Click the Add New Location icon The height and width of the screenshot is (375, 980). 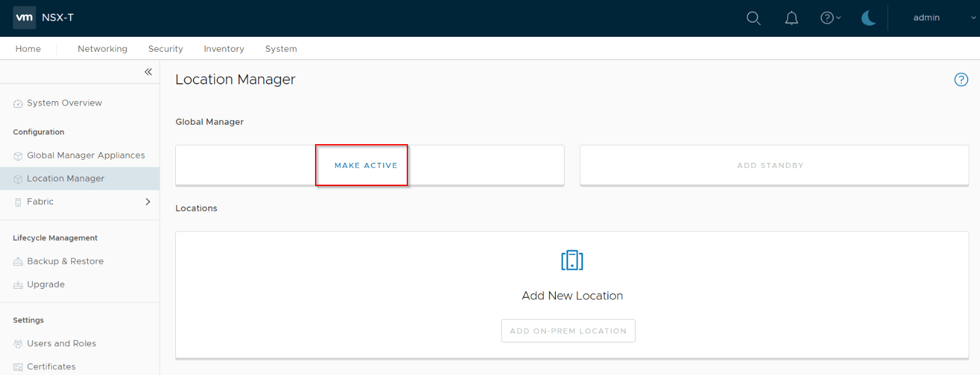click(x=572, y=260)
